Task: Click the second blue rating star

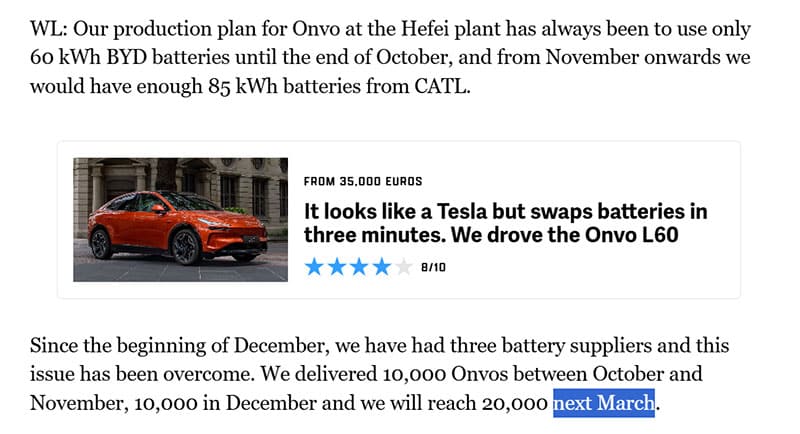Action: 337,267
